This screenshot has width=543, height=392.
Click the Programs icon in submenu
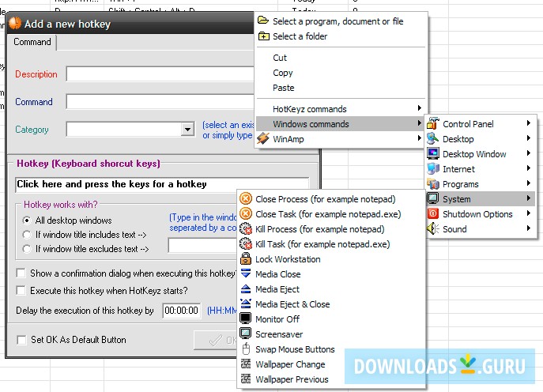[x=433, y=183]
